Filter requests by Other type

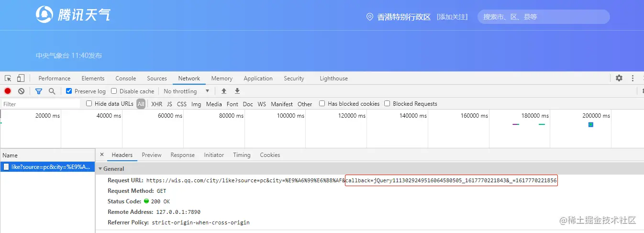(305, 104)
